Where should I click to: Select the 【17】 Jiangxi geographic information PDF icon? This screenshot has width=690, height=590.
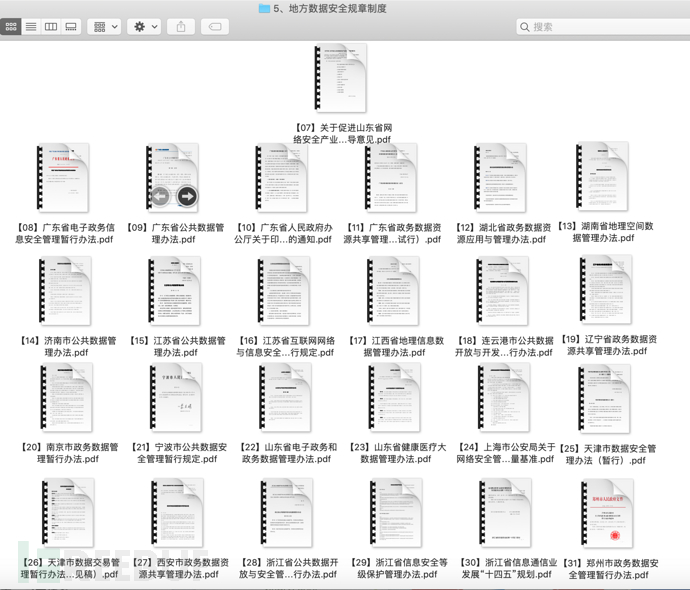[x=392, y=291]
